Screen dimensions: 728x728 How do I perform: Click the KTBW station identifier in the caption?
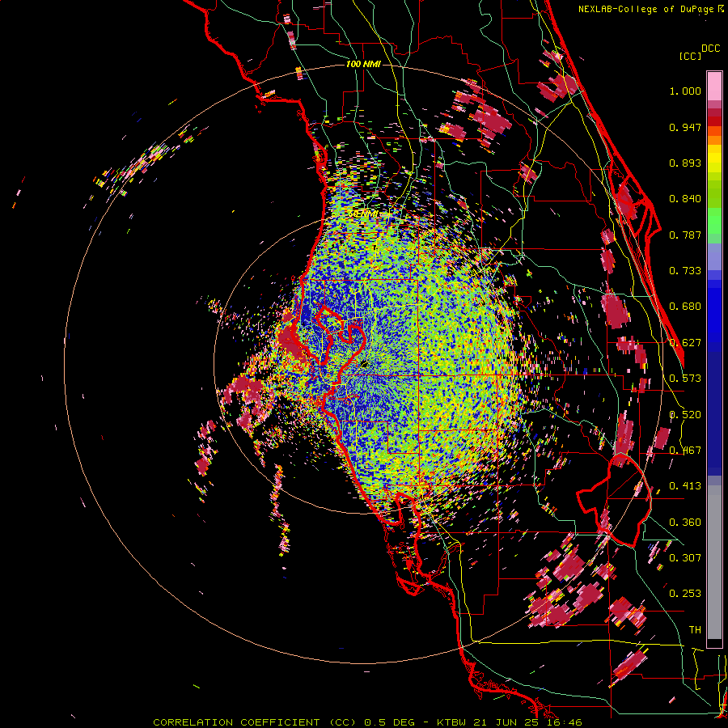(453, 722)
